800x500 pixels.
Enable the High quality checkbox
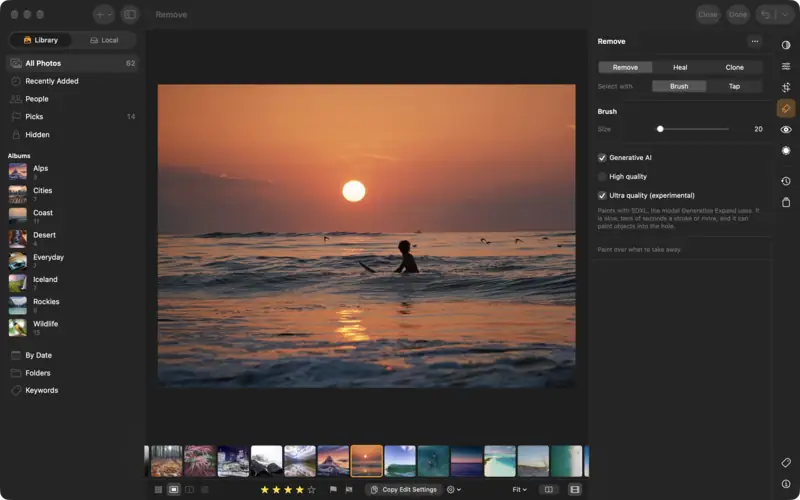[602, 177]
